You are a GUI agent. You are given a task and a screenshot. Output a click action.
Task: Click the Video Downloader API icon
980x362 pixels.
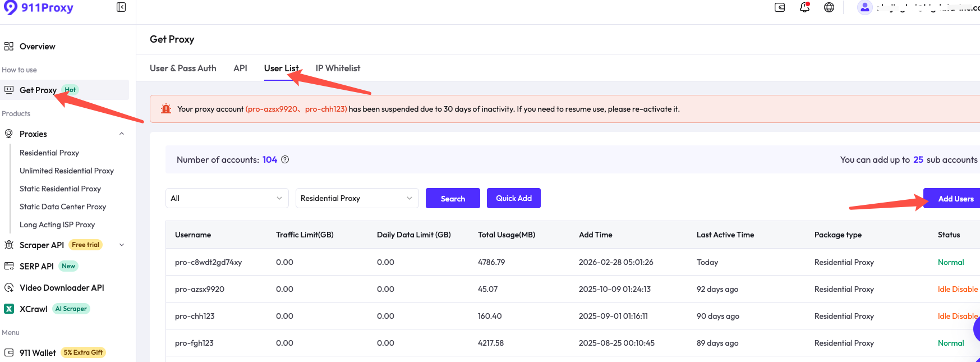[9, 287]
